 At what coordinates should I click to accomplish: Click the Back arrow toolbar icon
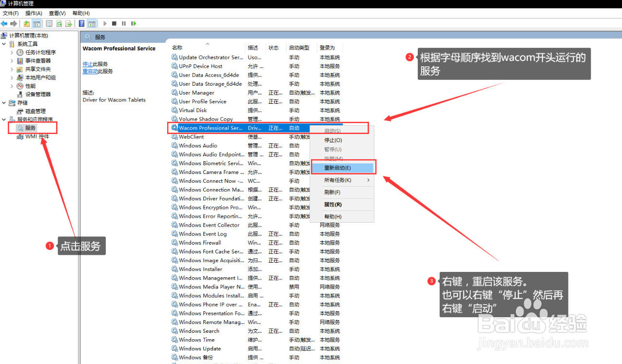pyautogui.click(x=4, y=23)
